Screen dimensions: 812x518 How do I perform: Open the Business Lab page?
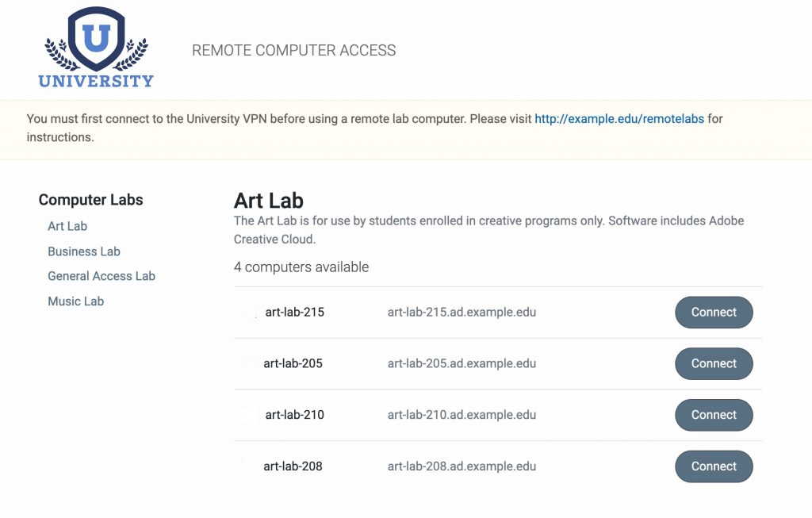[x=83, y=251]
